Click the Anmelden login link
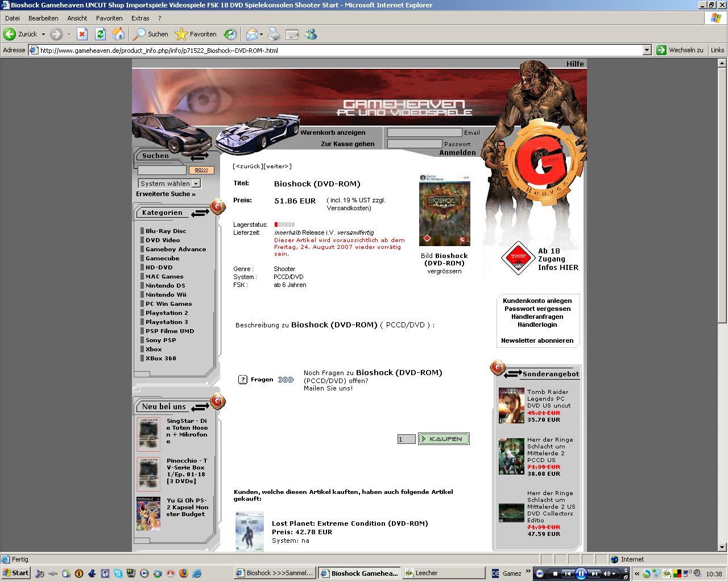 point(457,153)
